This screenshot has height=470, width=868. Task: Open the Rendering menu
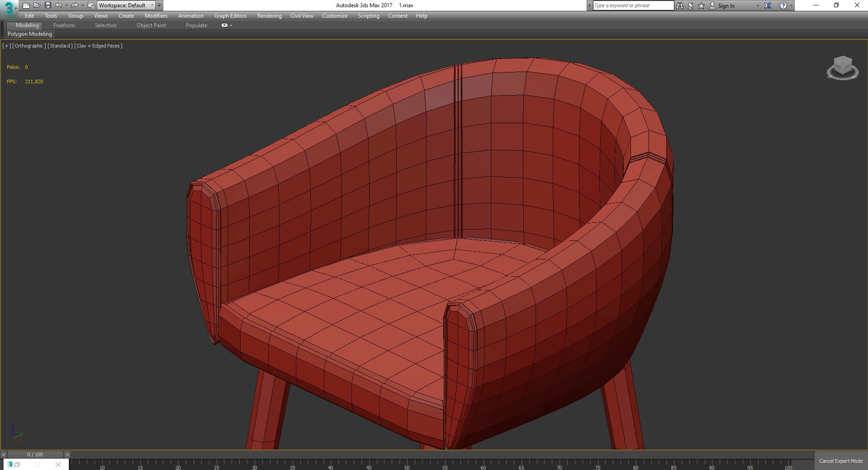pos(270,16)
